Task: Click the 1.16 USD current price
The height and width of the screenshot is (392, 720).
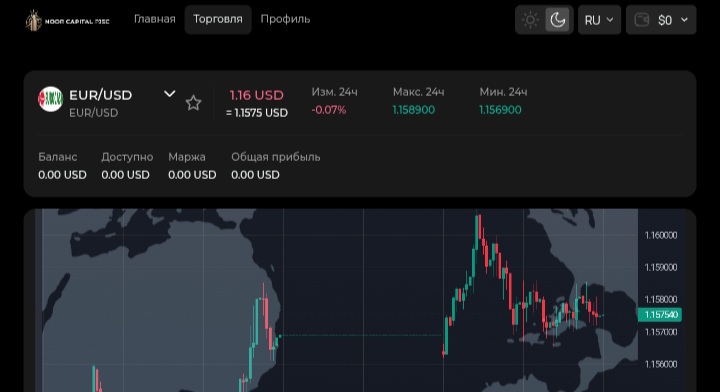Action: click(x=257, y=95)
